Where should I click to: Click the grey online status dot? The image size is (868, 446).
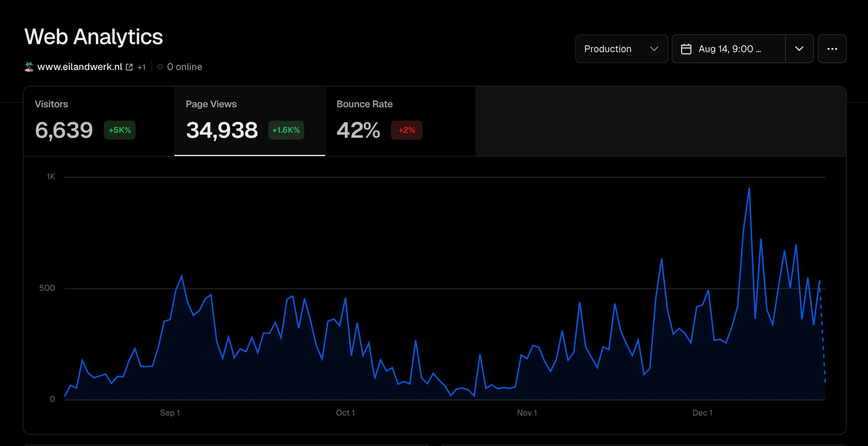[160, 67]
